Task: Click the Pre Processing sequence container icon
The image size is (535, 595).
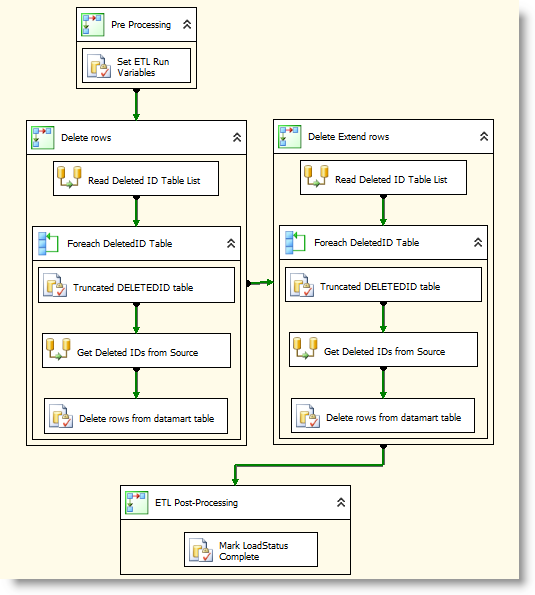Action: [x=93, y=25]
